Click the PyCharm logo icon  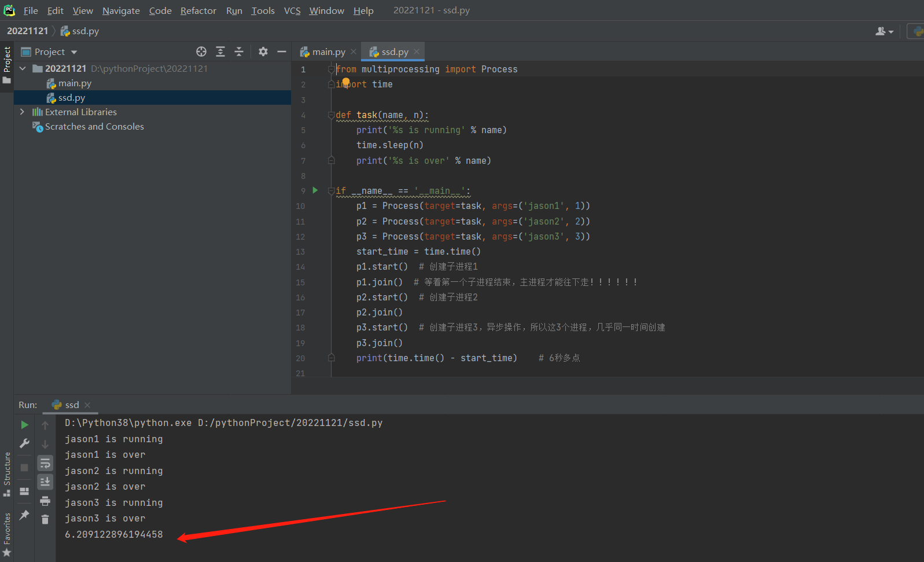point(9,10)
